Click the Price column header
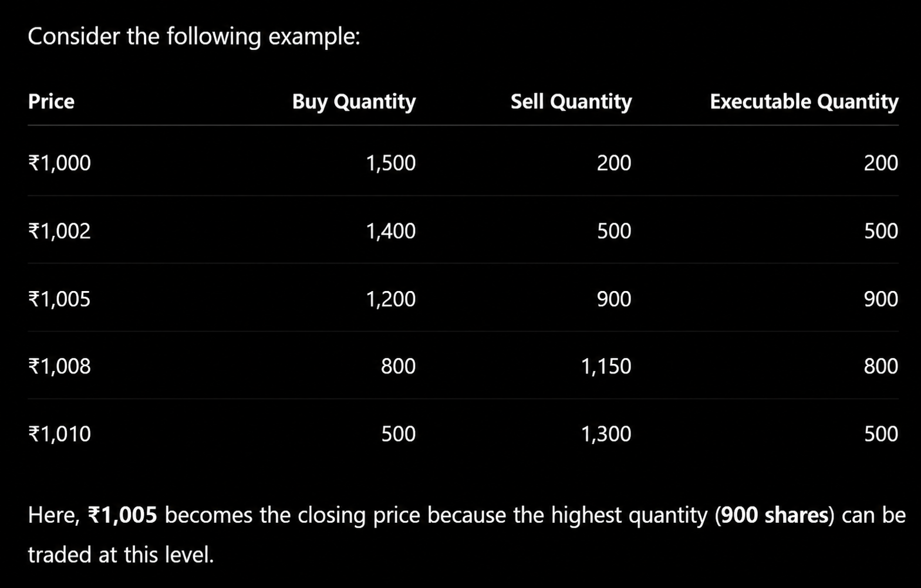Screen dimensions: 921x588 (x=51, y=102)
